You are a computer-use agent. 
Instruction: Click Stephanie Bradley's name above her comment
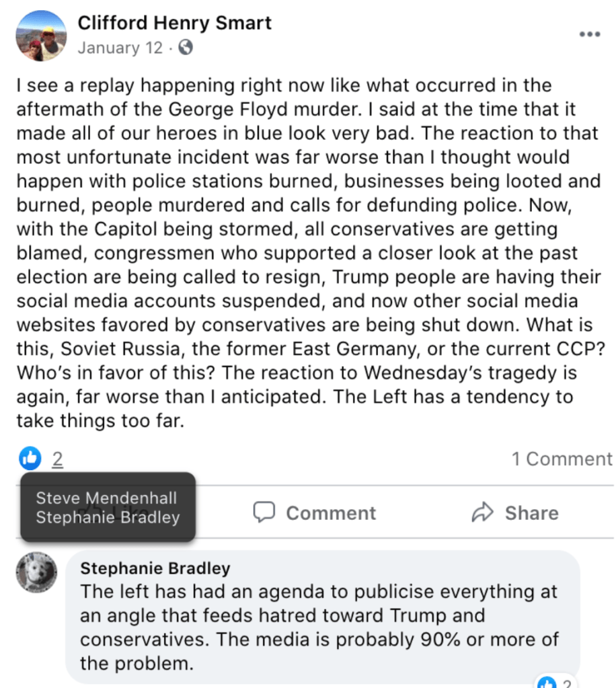tap(155, 568)
